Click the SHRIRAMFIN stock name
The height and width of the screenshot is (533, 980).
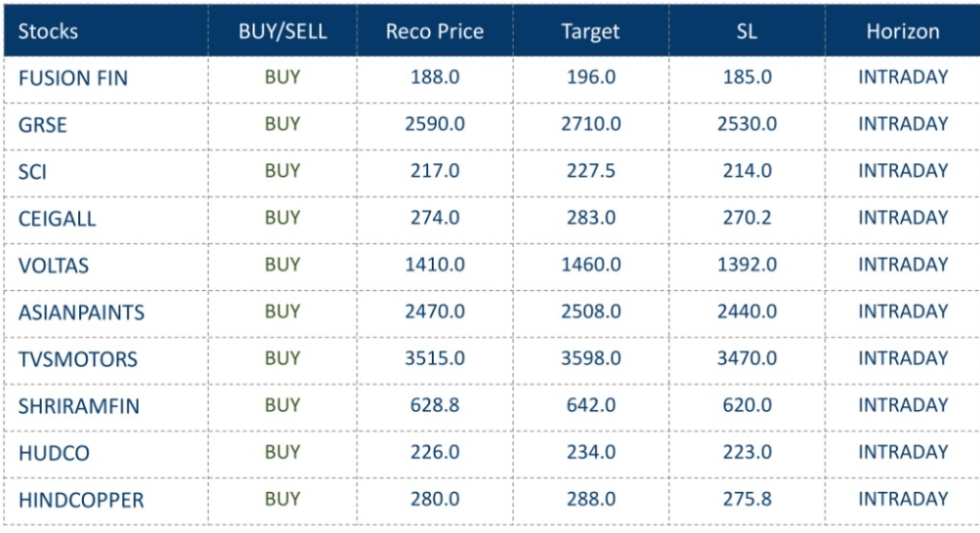pyautogui.click(x=78, y=406)
